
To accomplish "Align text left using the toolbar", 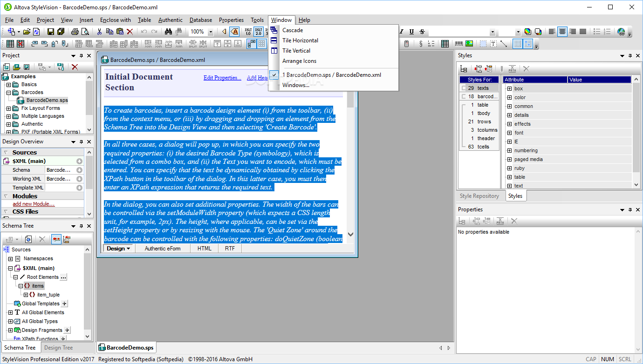I will pyautogui.click(x=552, y=32).
